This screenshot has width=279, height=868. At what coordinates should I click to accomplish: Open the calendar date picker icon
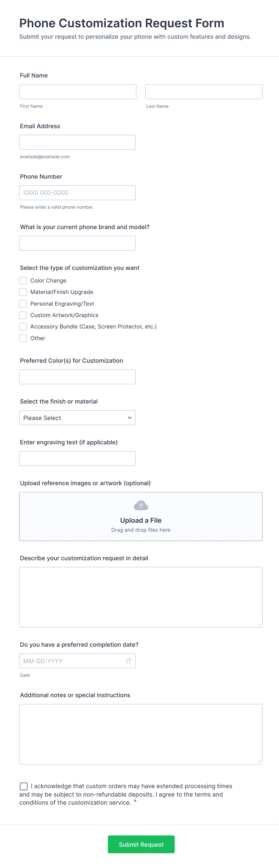129,661
